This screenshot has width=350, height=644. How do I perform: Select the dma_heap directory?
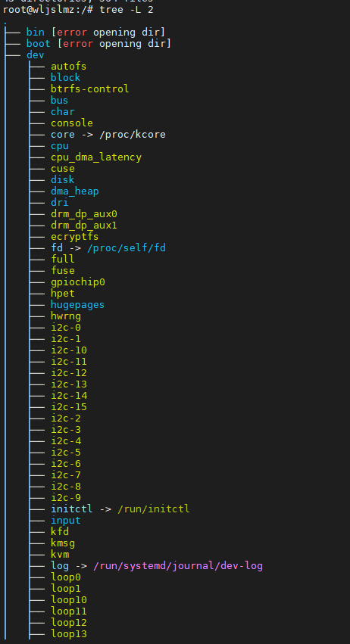[75, 191]
